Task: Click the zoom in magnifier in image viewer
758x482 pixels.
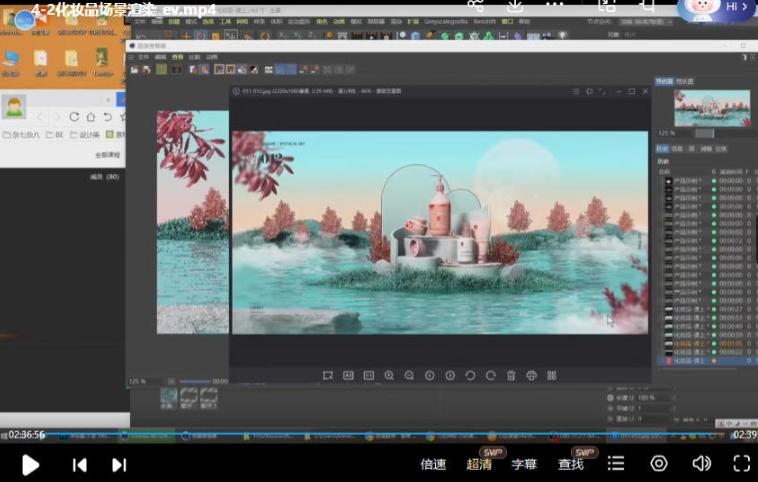Action: pos(389,375)
